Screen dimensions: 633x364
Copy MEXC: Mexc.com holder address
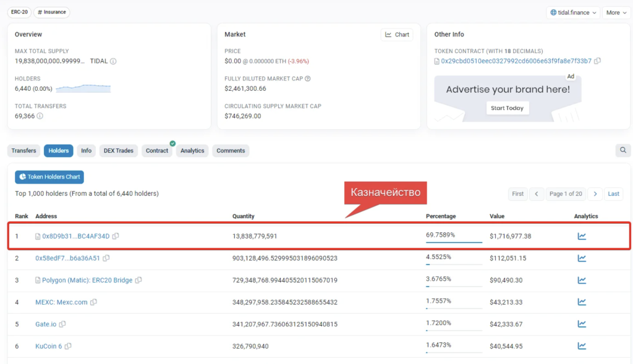pyautogui.click(x=94, y=302)
